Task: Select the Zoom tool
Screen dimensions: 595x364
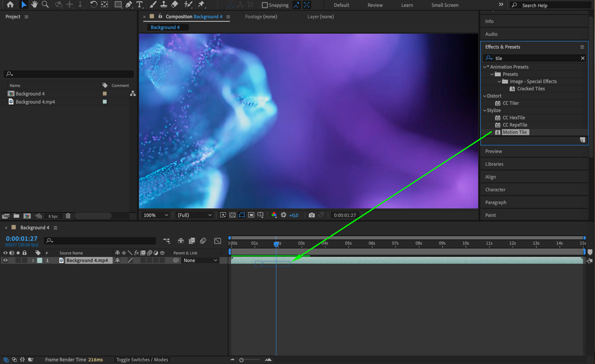Action: (x=45, y=4)
